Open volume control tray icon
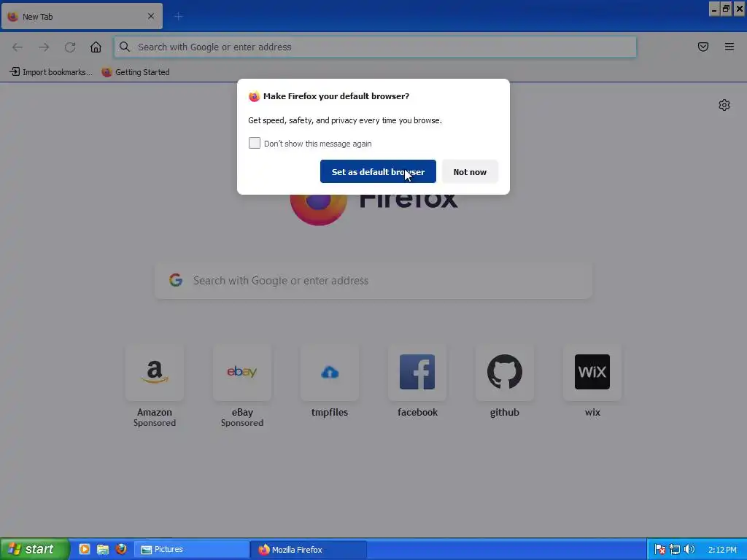This screenshot has width=747, height=560. 689,550
